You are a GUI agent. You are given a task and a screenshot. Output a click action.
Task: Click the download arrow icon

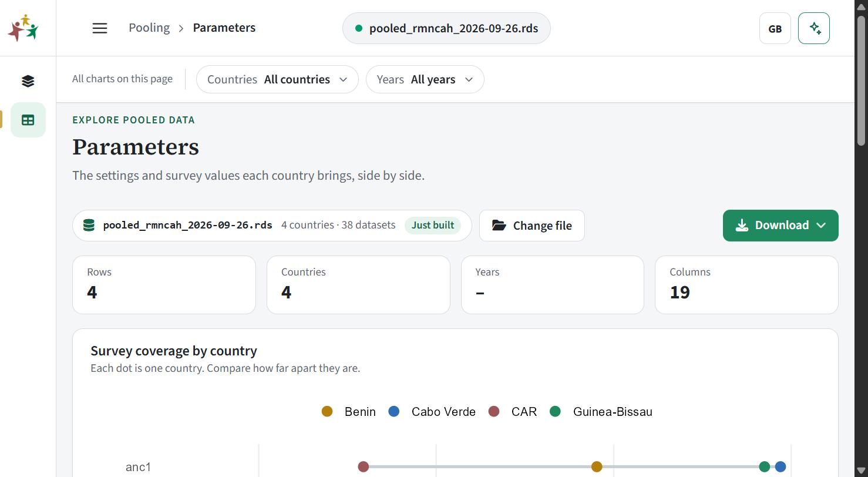(x=742, y=226)
